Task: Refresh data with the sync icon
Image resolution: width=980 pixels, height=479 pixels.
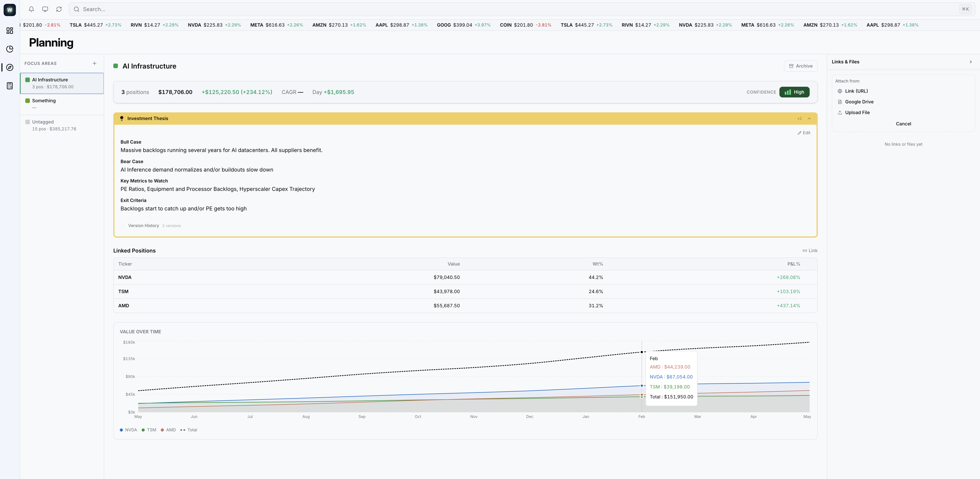Action: (59, 9)
